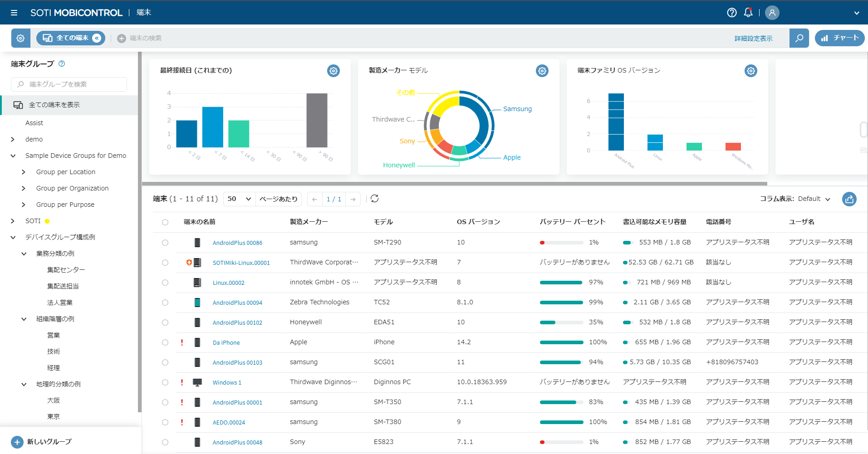Open settings gear on 製造メーカー モデル chart
The width and height of the screenshot is (868, 454).
(542, 71)
